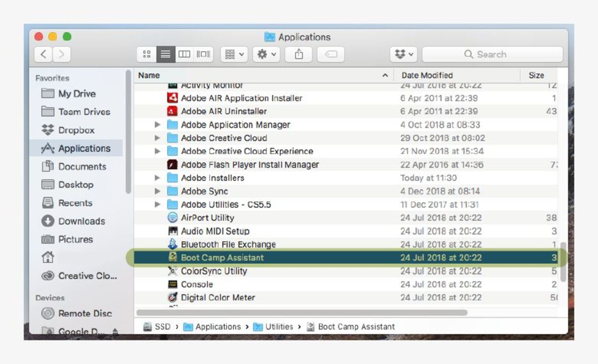Click the Adobe Creative Cloud Experience folder name
The image size is (598, 364).
(x=247, y=151)
